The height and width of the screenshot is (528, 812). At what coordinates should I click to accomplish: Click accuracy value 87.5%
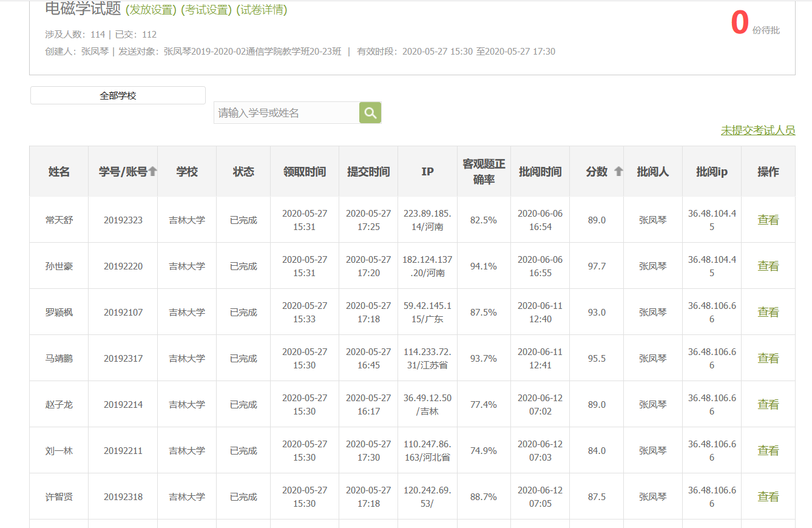pos(484,312)
